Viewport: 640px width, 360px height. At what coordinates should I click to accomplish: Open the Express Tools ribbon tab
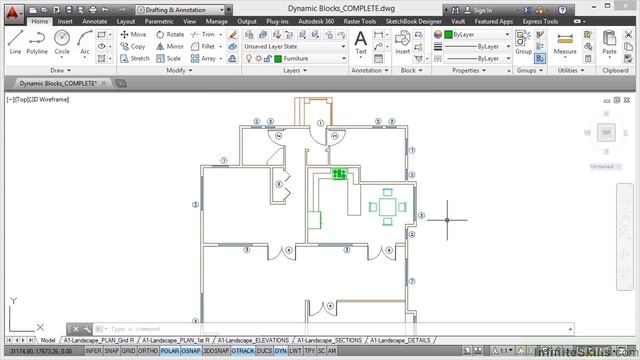(x=540, y=21)
